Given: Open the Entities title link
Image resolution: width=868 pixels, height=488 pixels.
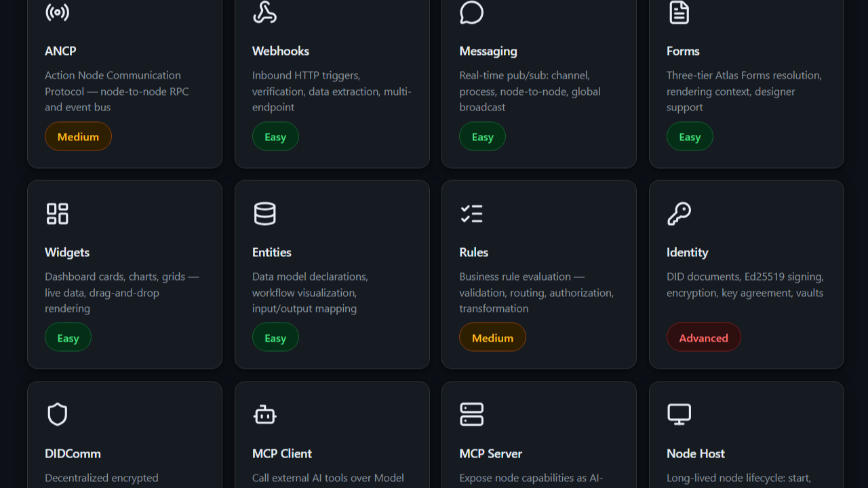Looking at the screenshot, I should coord(271,252).
